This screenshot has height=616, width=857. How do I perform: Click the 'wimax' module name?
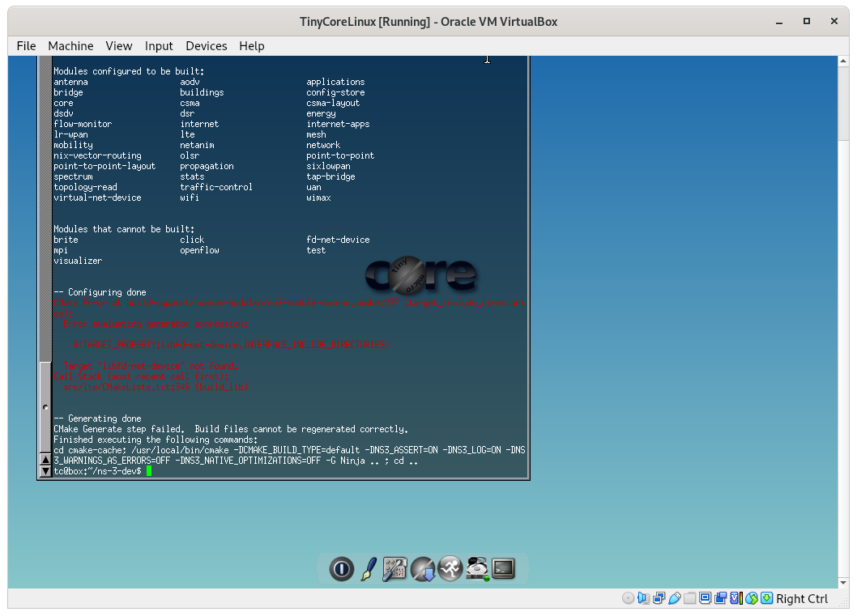[x=318, y=198]
